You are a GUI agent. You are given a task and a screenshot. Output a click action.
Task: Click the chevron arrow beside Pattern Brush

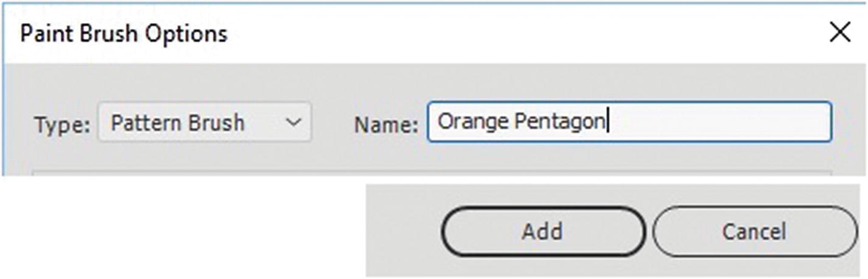point(293,122)
